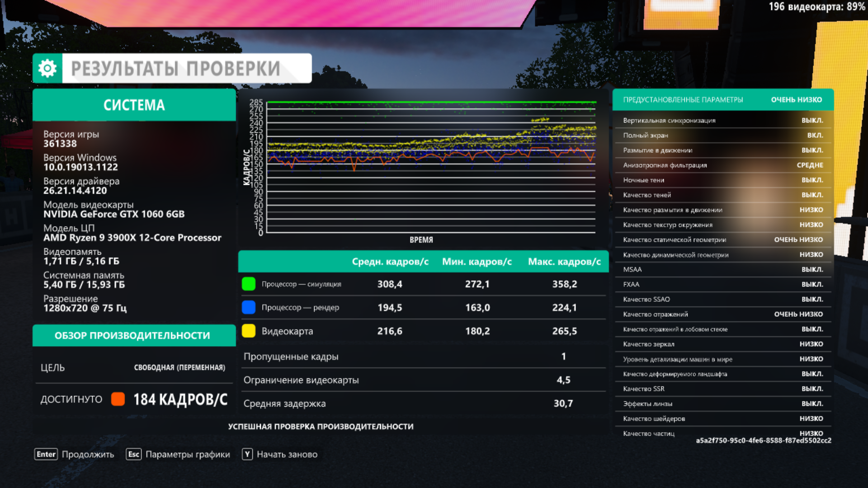Click the gear icon beside РЕЗУЛЬТАТЫ ПРОВЕРКИ

tap(47, 69)
